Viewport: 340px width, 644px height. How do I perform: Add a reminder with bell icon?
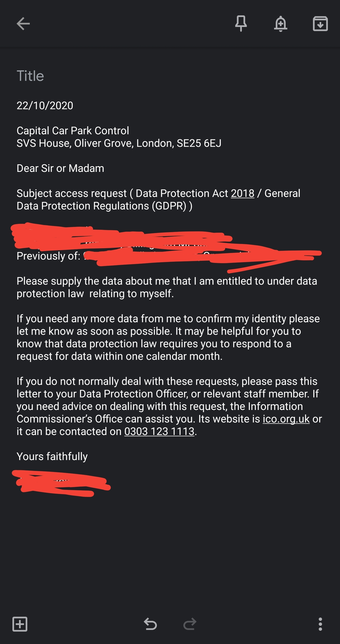coord(281,24)
